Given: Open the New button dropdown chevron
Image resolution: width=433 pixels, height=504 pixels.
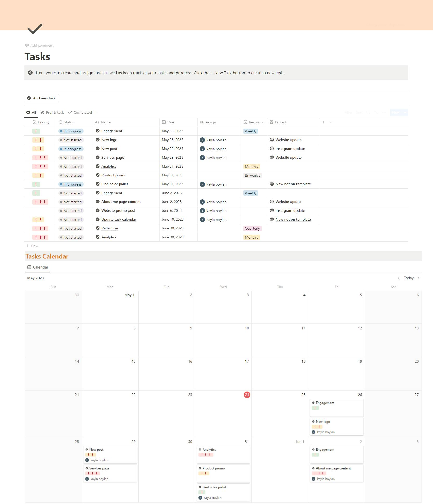Looking at the screenshot, I should coord(405,112).
